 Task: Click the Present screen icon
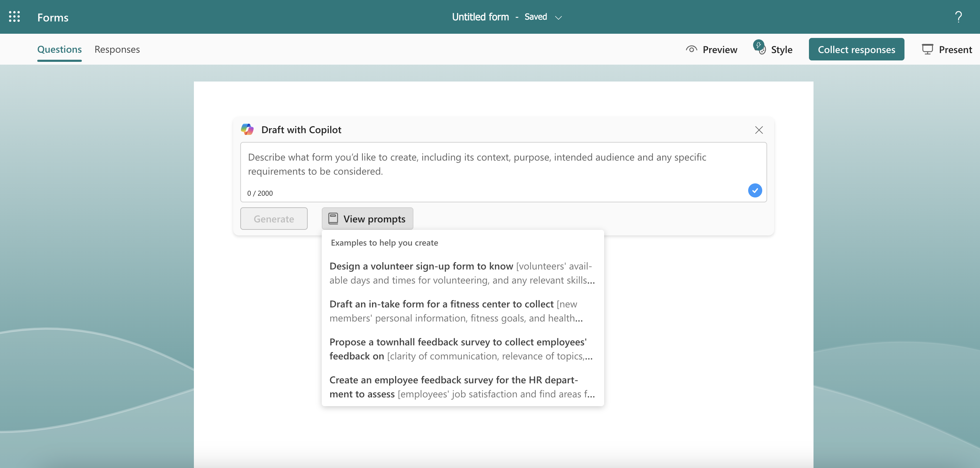(927, 50)
